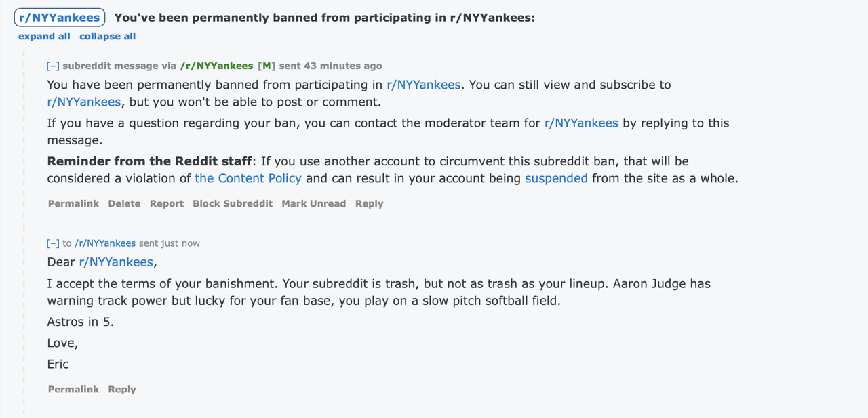Reply to the ban message
868x418 pixels.
[x=369, y=203]
